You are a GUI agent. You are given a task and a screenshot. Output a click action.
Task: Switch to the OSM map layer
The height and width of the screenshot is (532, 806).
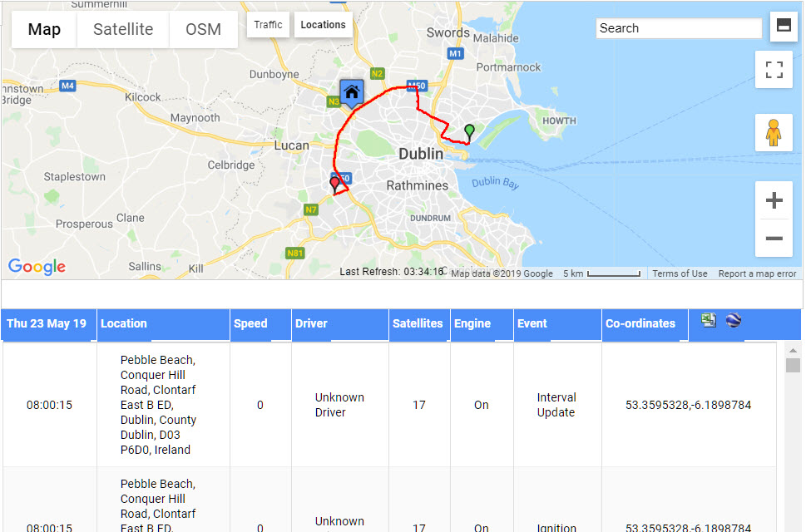(203, 29)
